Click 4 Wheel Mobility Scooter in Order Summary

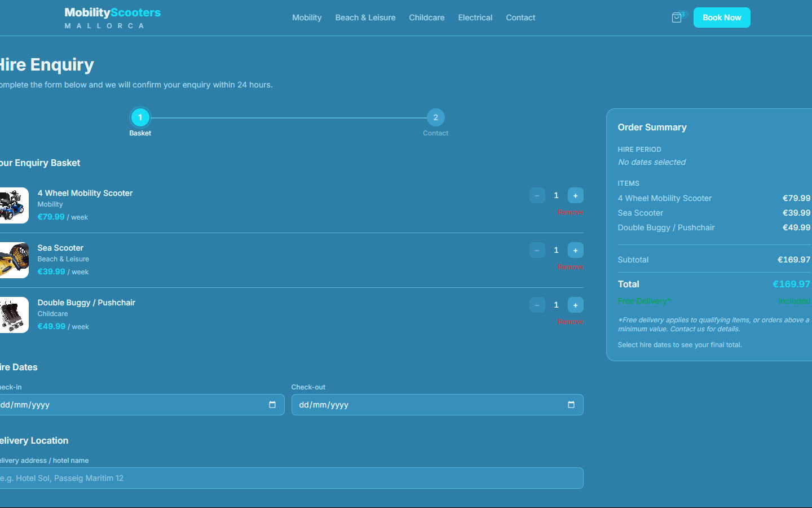coord(665,198)
